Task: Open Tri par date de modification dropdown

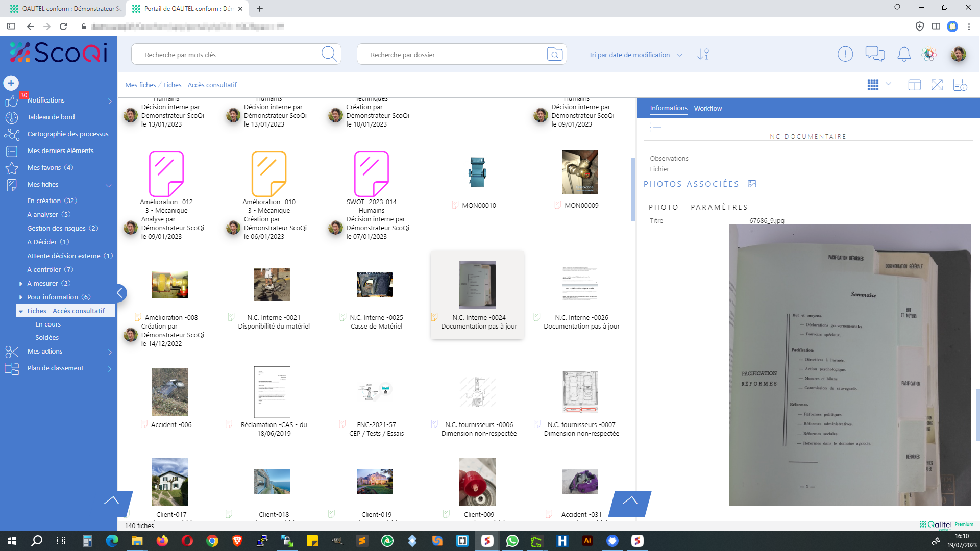Action: (x=635, y=55)
